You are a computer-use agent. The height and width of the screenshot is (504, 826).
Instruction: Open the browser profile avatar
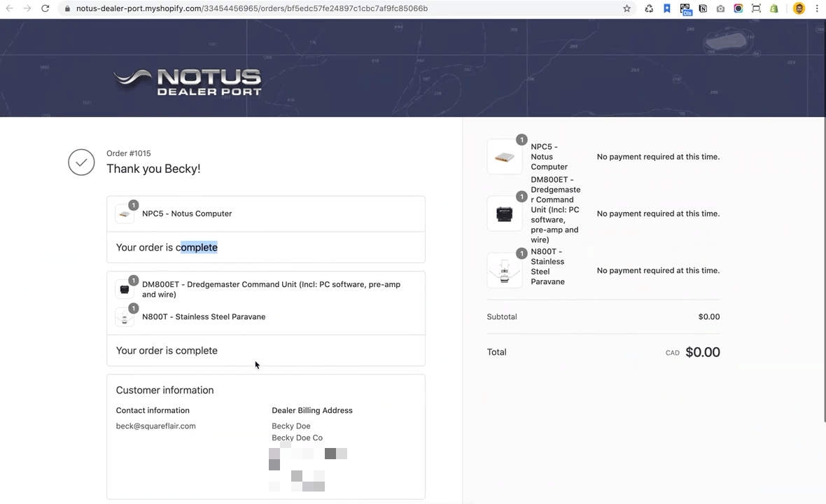pos(799,8)
